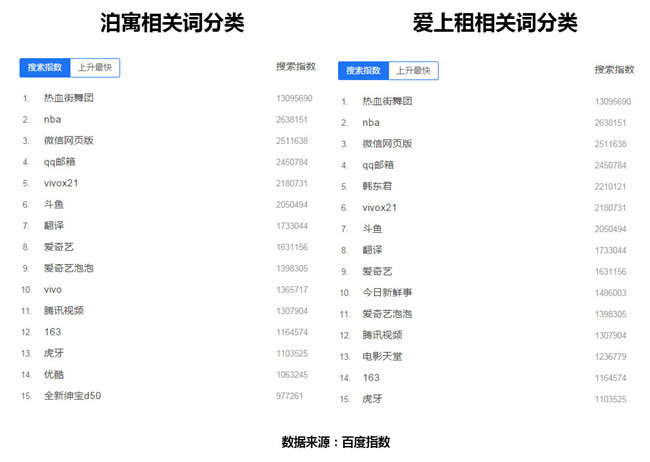
Task: Click index value 1486003
Action: click(610, 293)
